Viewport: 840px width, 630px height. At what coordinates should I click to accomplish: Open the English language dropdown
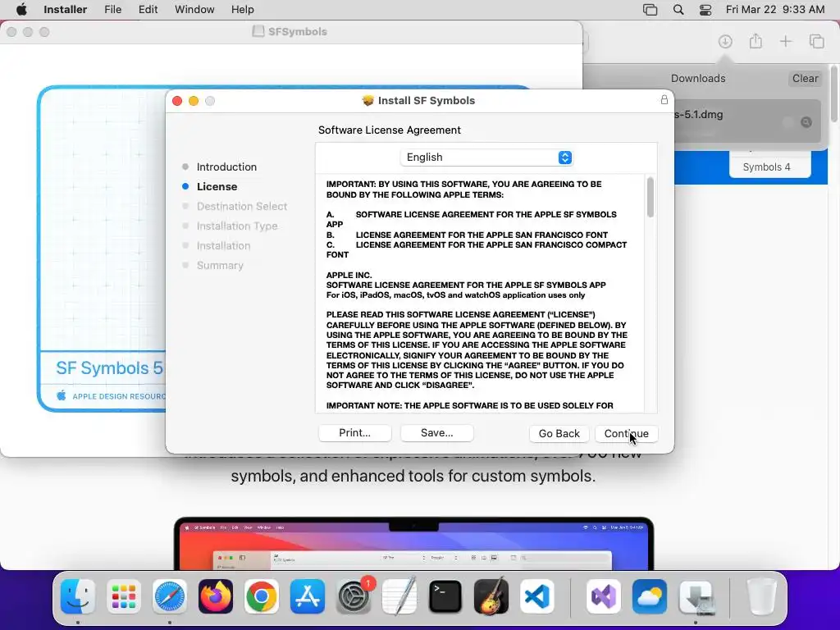486,157
